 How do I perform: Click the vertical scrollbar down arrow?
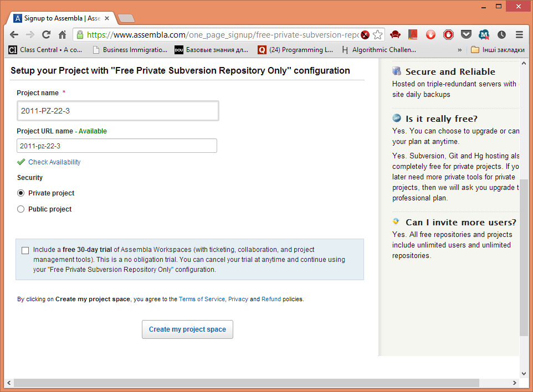pos(524,373)
